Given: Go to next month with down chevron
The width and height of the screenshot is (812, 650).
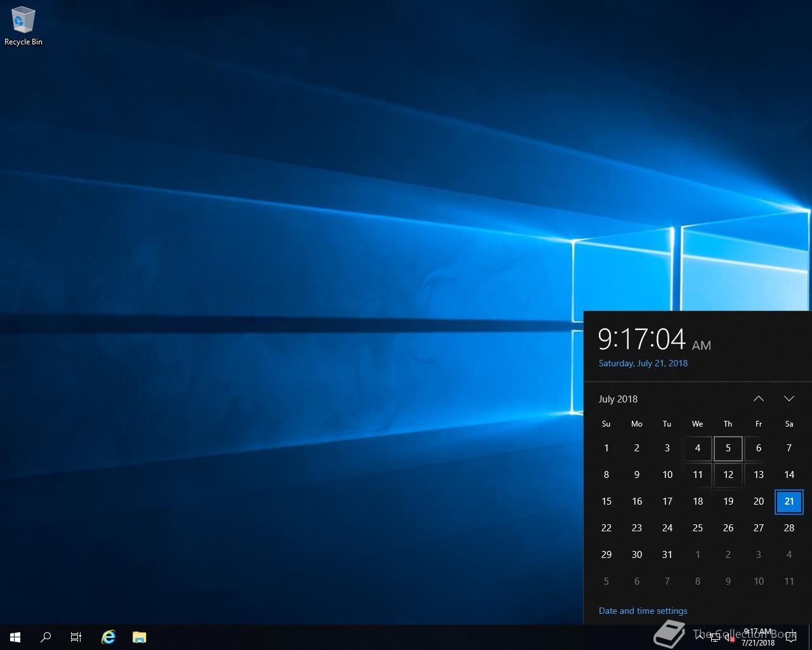Looking at the screenshot, I should point(789,399).
